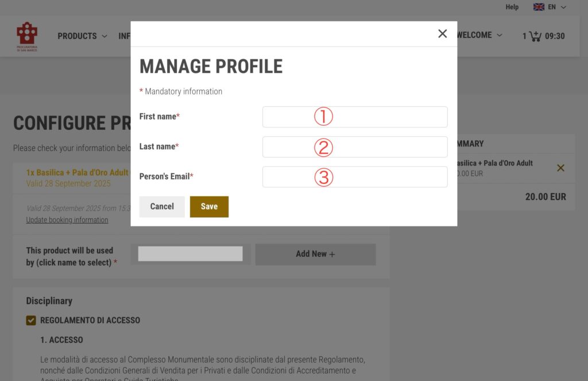Open the Welcome account dropdown
The image size is (588, 381).
[x=479, y=35]
